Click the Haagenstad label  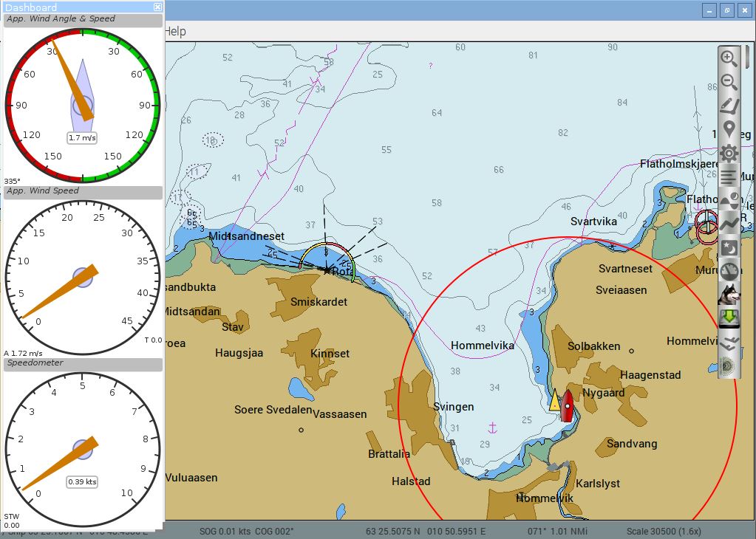click(x=650, y=375)
